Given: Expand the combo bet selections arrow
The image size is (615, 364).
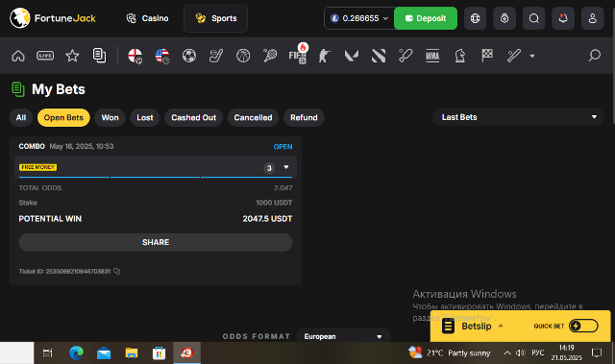Looking at the screenshot, I should [x=286, y=167].
